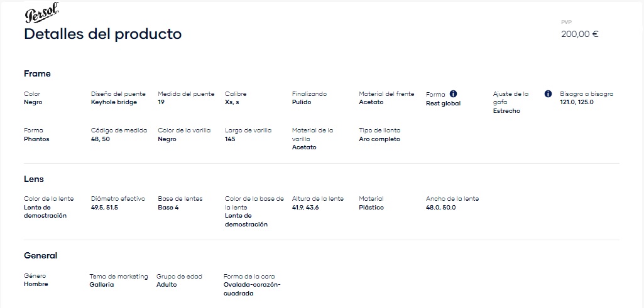Select the 200,00 € price

tap(579, 35)
